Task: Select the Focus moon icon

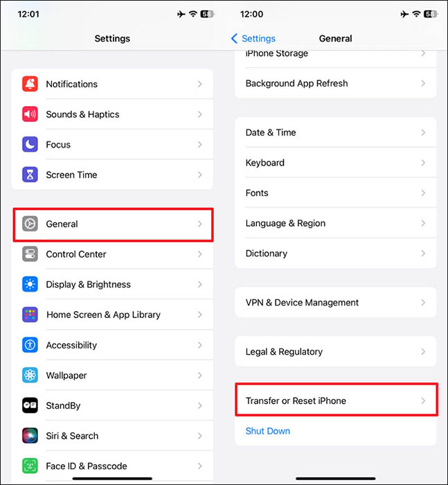Action: coord(30,144)
